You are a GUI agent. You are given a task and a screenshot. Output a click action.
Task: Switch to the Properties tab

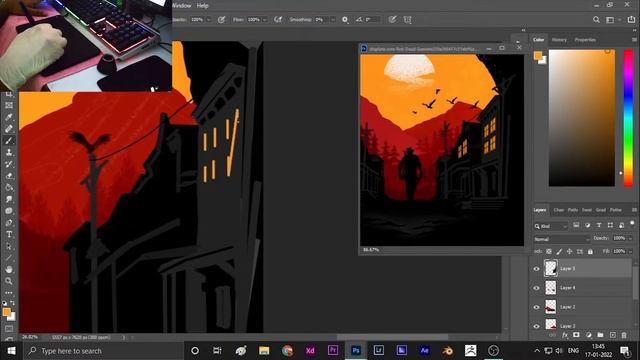585,40
